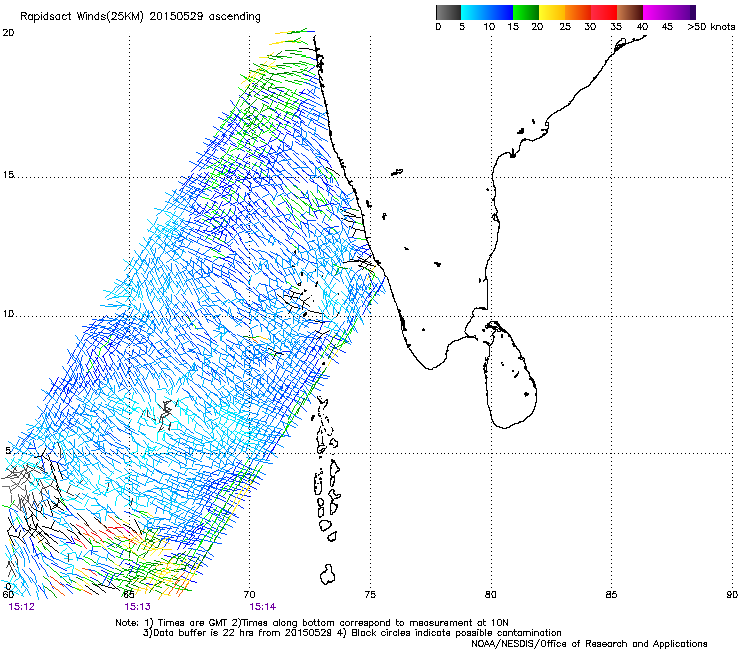Image resolution: width=740 pixels, height=650 pixels.
Task: Click the orange 25-30 knots color segment
Action: pos(578,12)
